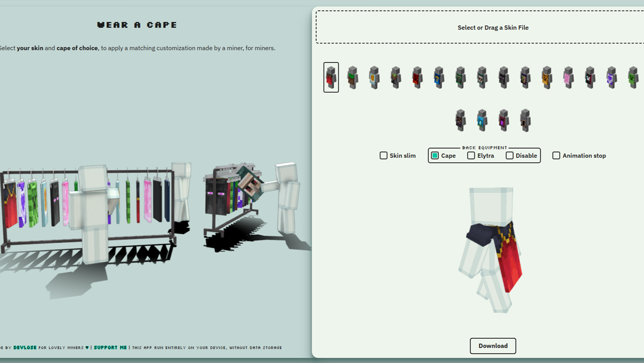Enable Animation stop

(556, 155)
